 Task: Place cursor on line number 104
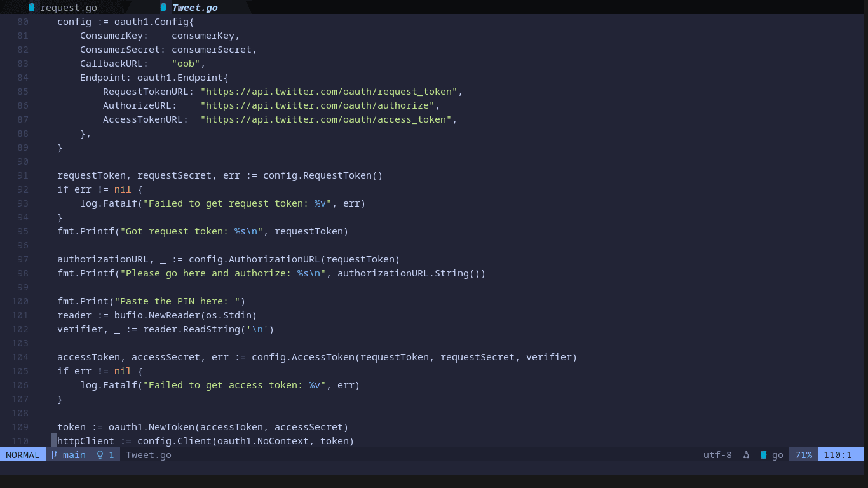[20, 357]
